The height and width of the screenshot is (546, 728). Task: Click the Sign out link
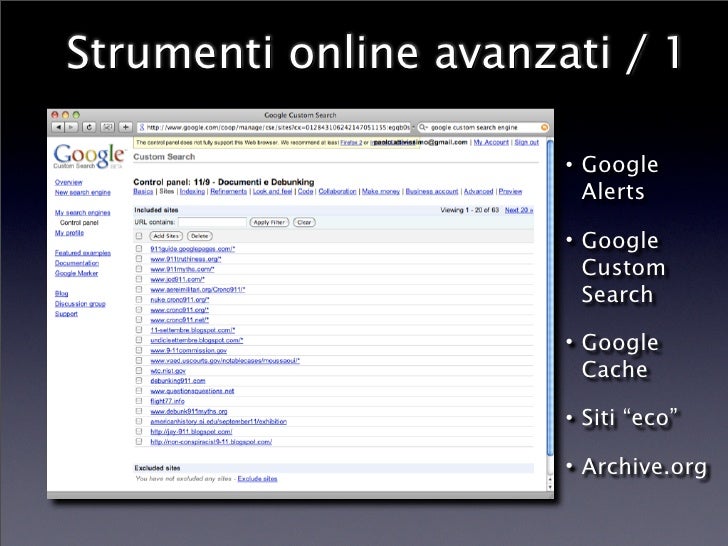526,142
